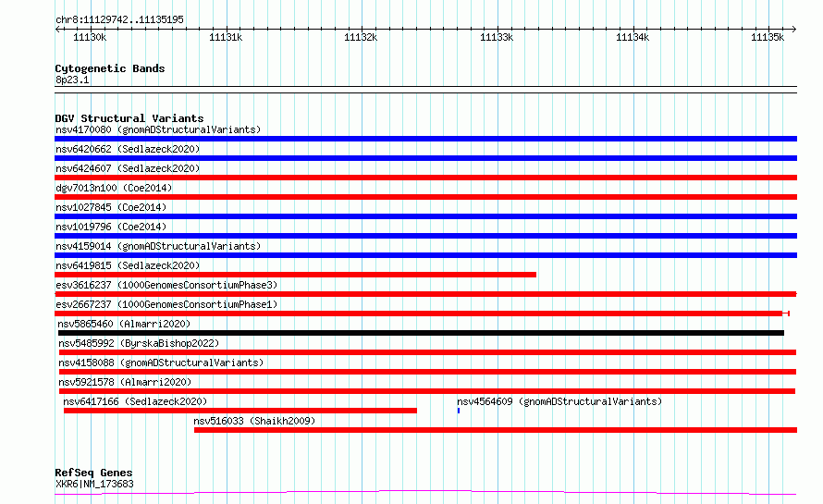Select variant label nsv4159014 (gnomADStructuralVariants)
This screenshot has height=504, width=823.
click(x=158, y=246)
